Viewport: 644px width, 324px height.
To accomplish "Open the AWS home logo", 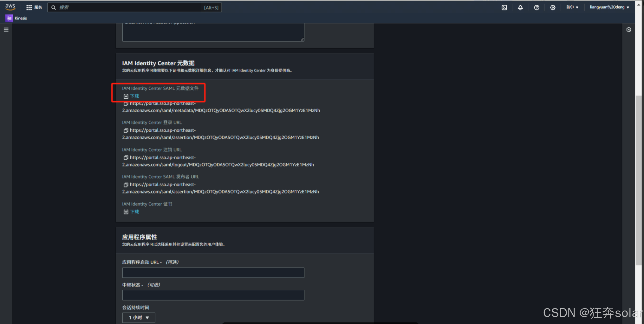I will (x=10, y=7).
